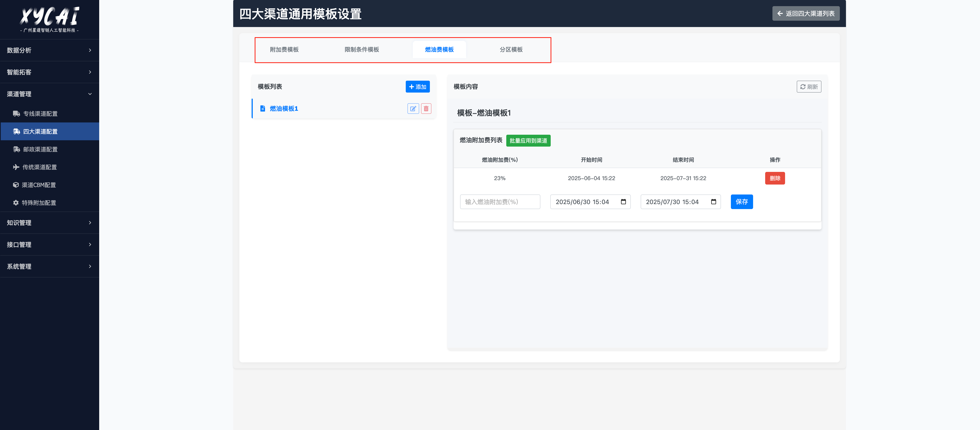Click end time 2025-07-31 15:22 cell
Screen dimensions: 980x430
[683, 178]
